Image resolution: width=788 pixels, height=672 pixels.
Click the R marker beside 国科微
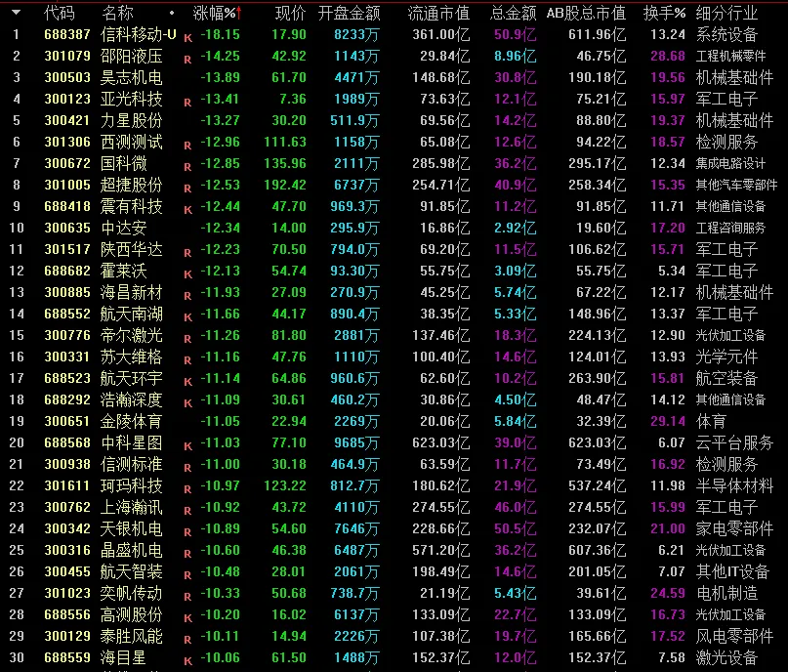coord(187,167)
